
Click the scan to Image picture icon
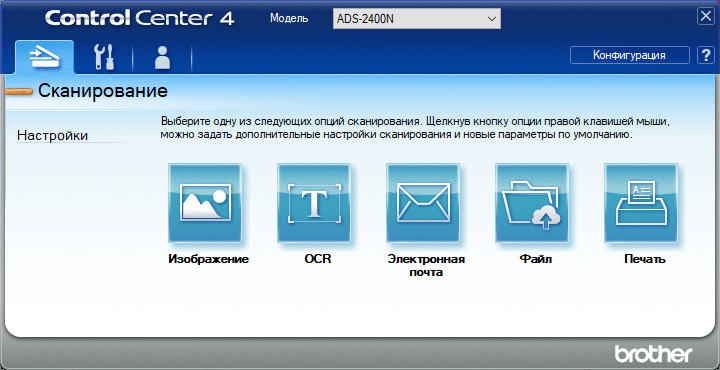pos(205,202)
